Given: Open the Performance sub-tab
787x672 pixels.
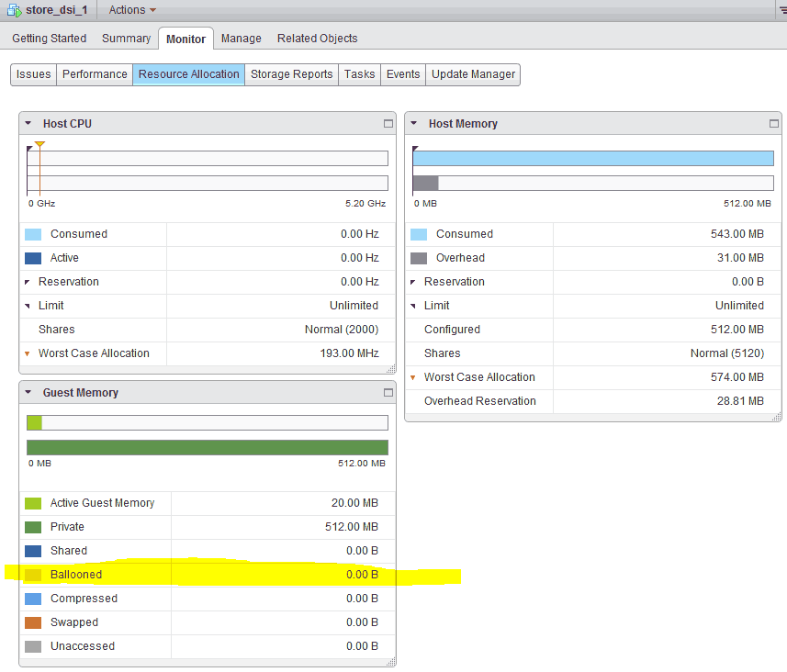Looking at the screenshot, I should pos(95,74).
